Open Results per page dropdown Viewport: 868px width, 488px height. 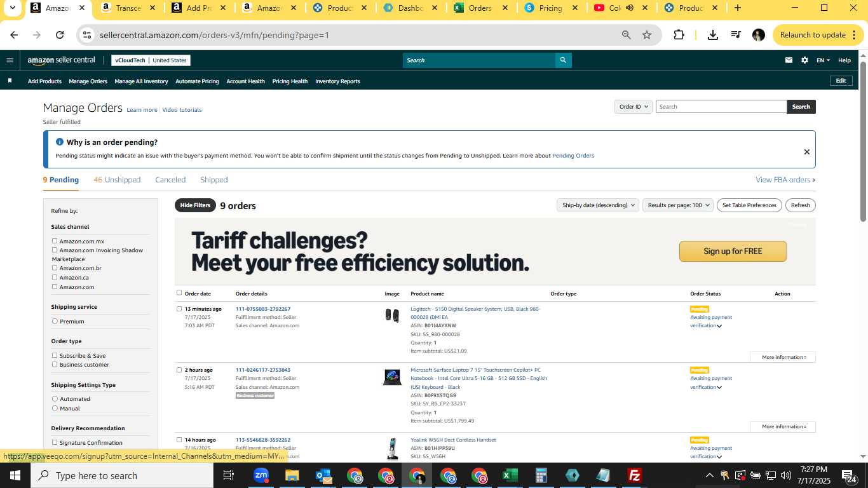click(677, 205)
